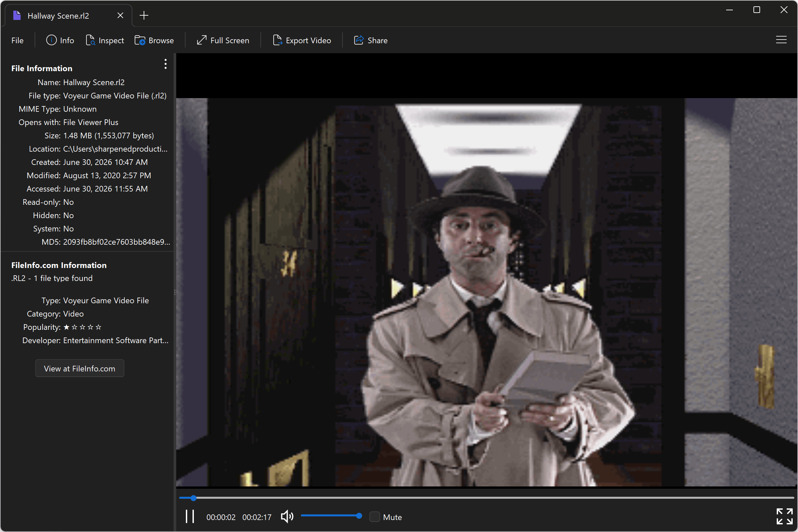Open File Information panel options (three dots)

point(166,64)
